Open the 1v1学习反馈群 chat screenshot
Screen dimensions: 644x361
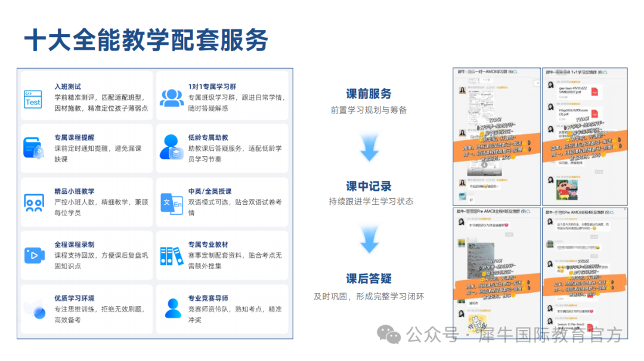coord(585,137)
